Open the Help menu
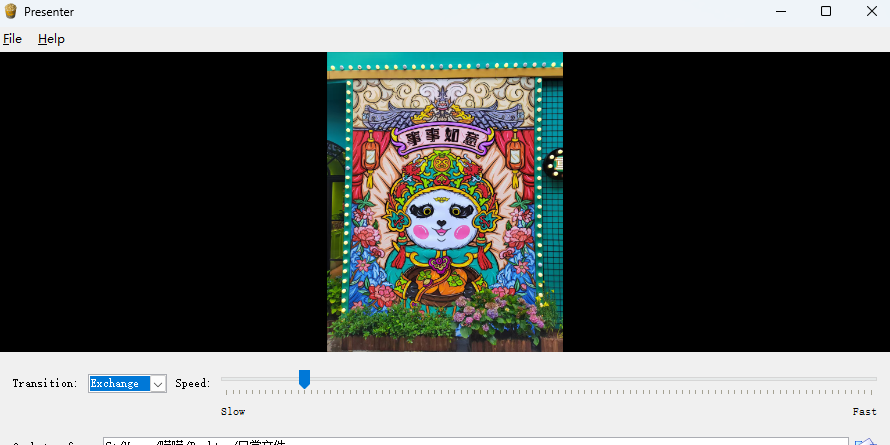The image size is (890, 445). pyautogui.click(x=51, y=39)
